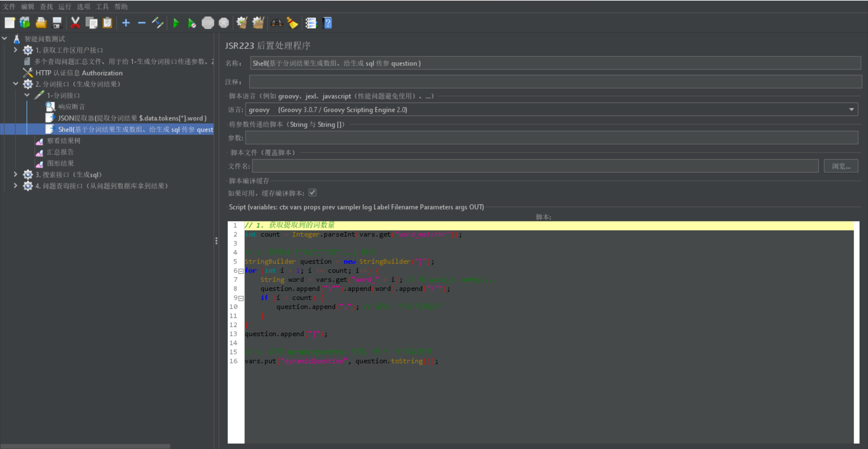Click the Stop test icon
868x449 pixels.
[x=208, y=23]
